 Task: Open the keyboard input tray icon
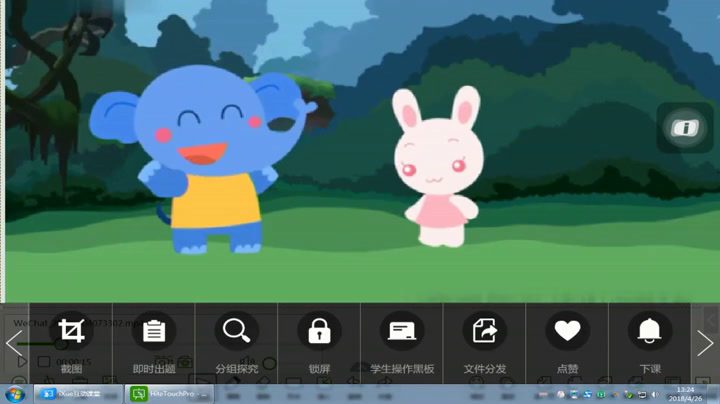point(543,394)
